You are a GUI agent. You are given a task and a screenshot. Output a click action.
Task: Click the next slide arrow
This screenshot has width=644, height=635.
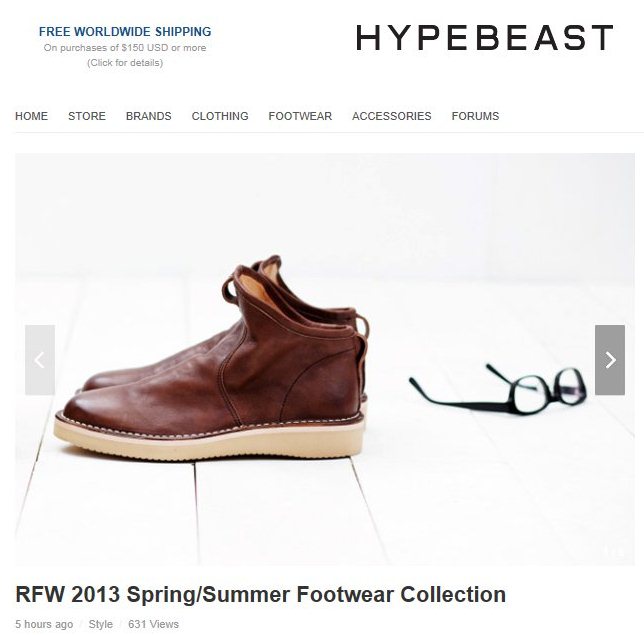pyautogui.click(x=610, y=360)
